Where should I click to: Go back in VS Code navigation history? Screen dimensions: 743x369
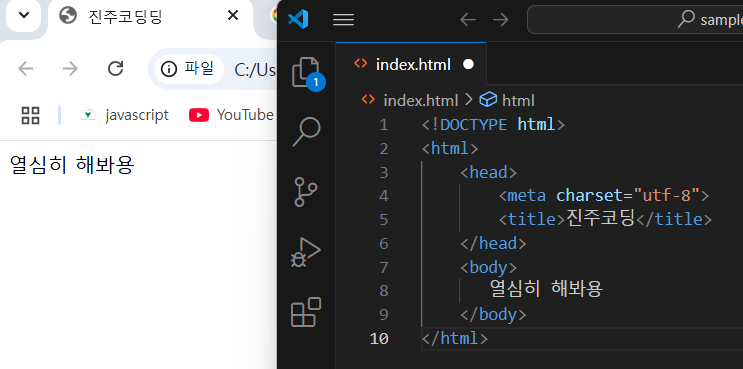coord(468,19)
